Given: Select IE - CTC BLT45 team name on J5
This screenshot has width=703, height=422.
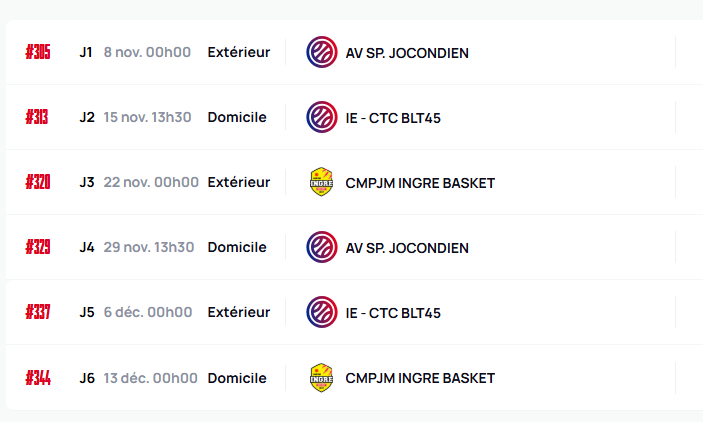Looking at the screenshot, I should pos(393,312).
